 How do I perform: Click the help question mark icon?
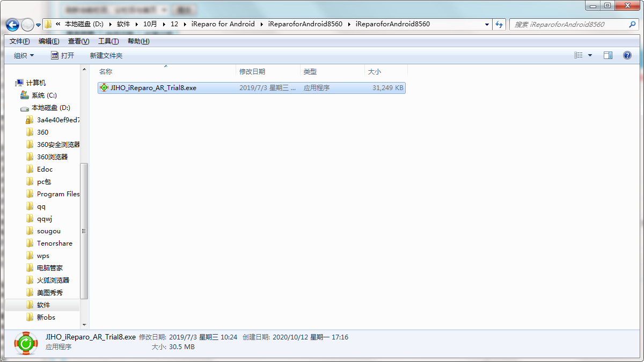pos(627,55)
